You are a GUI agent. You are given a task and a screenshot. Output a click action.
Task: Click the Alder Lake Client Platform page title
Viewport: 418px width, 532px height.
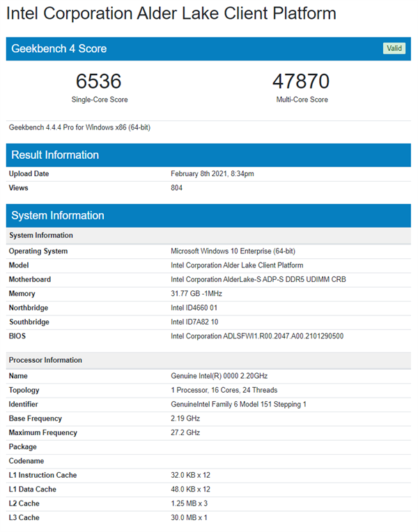click(171, 13)
